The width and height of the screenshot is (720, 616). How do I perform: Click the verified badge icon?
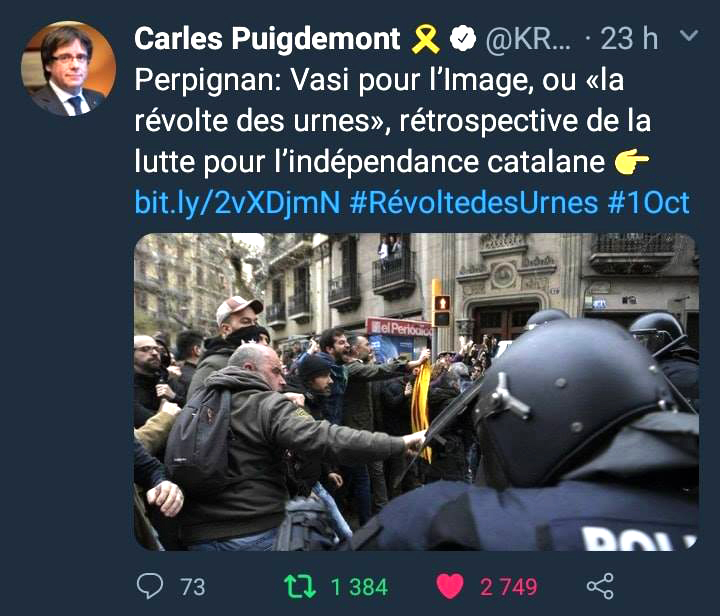tap(462, 39)
